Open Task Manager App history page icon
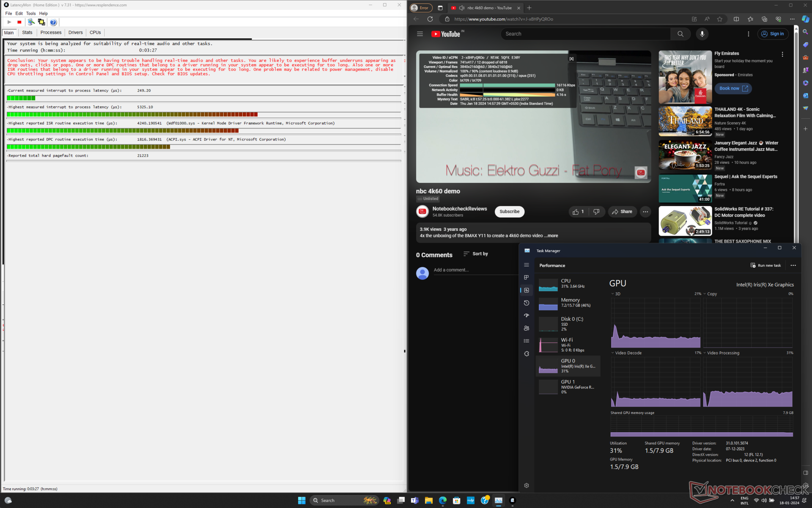 pos(527,303)
